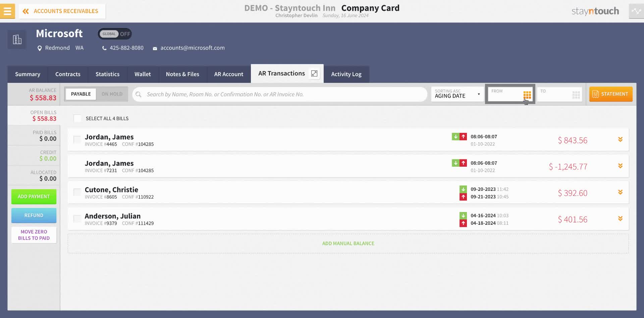The image size is (644, 318).
Task: Click the $ 401.56 amount
Action: click(x=573, y=220)
